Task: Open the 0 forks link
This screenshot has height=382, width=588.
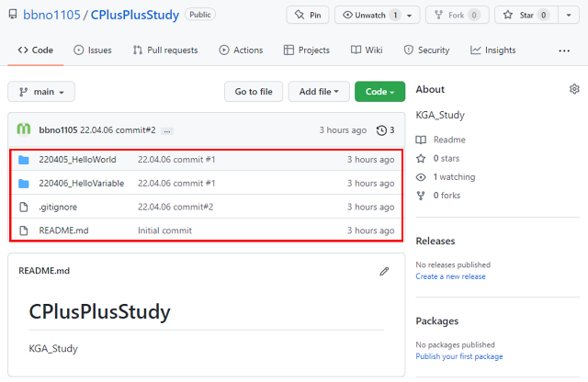Action: [438, 196]
